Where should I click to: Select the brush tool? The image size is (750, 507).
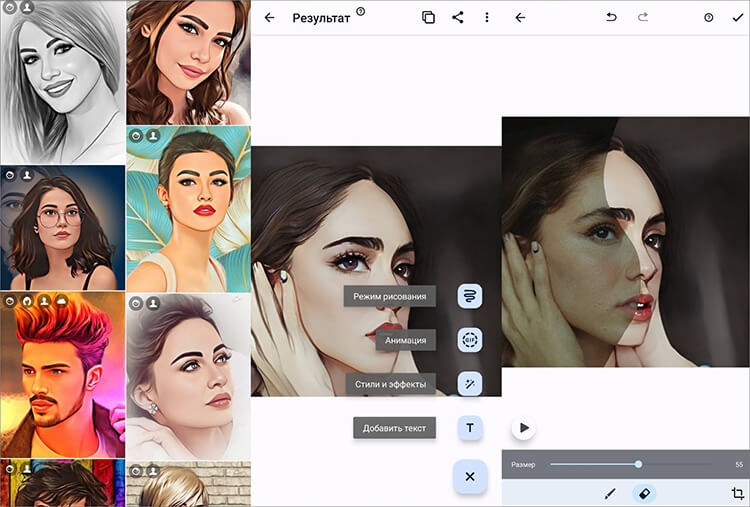(x=610, y=493)
